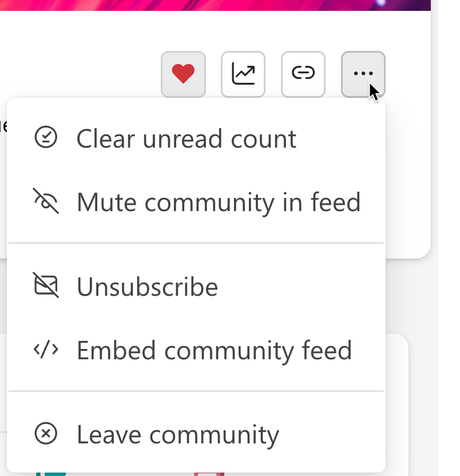The height and width of the screenshot is (476, 460).
Task: Collapse the three-dot more options menu
Action: click(x=363, y=74)
